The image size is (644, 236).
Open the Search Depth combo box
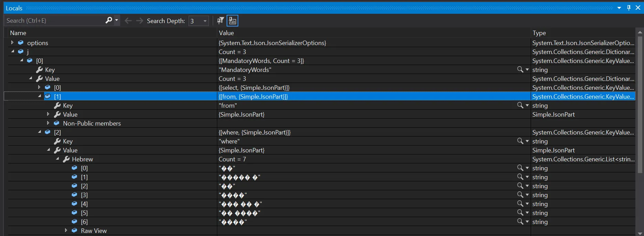point(199,21)
